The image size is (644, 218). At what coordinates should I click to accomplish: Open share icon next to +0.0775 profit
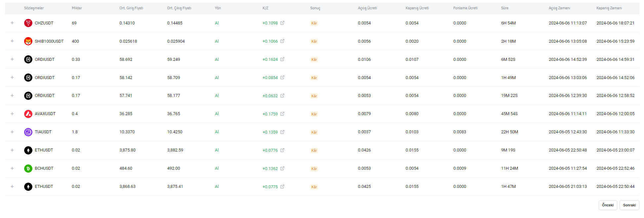click(x=282, y=187)
